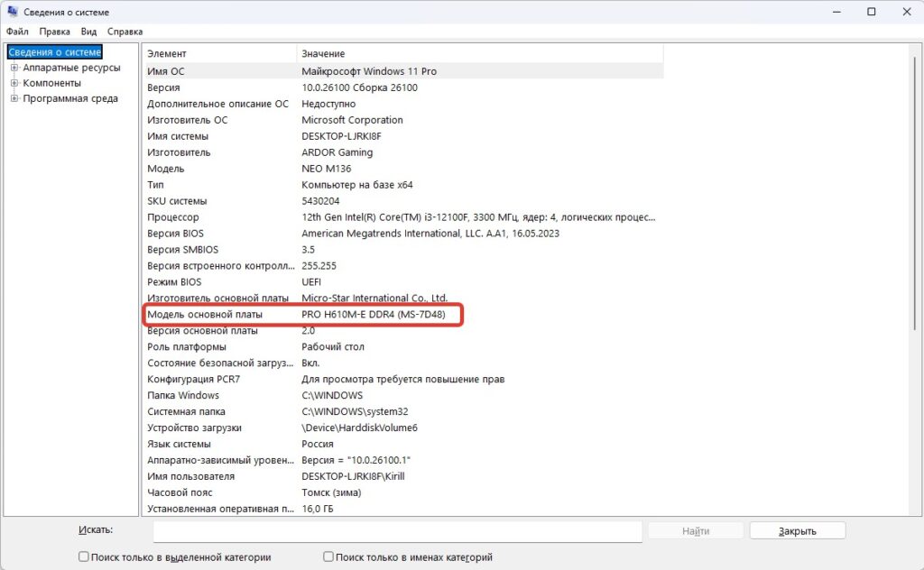Select the Режим BIOS row

point(403,282)
